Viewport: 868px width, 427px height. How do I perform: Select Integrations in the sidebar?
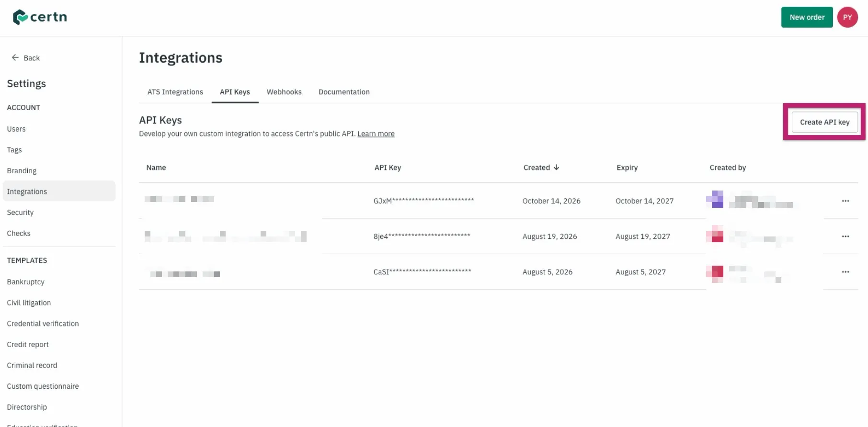[59, 191]
